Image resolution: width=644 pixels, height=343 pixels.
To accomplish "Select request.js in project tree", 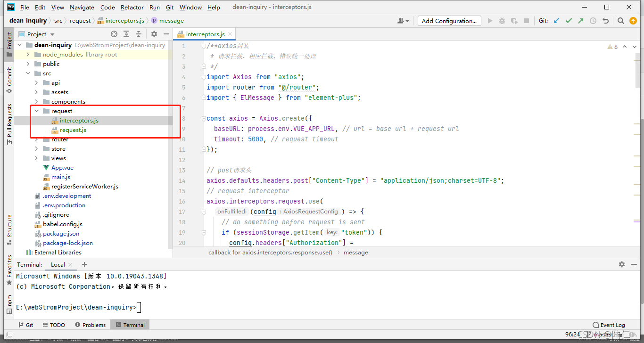I will click(x=73, y=130).
